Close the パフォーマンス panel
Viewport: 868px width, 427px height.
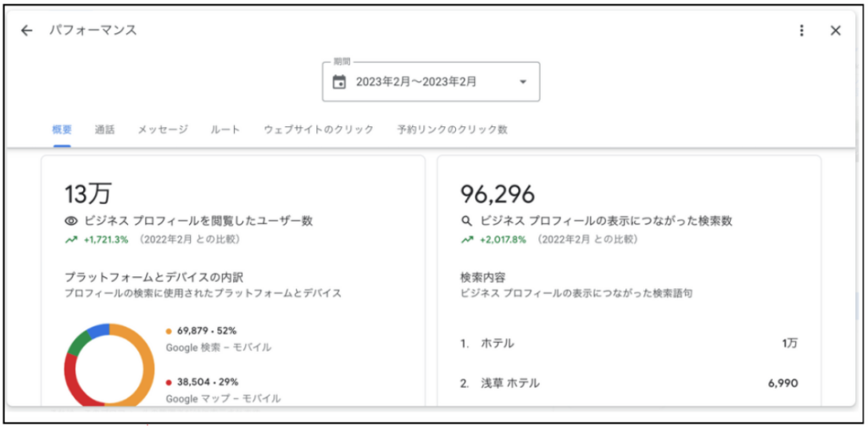[836, 30]
